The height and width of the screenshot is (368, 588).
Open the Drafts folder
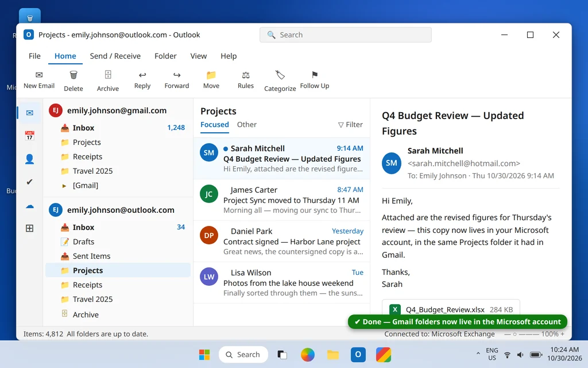(118, 242)
